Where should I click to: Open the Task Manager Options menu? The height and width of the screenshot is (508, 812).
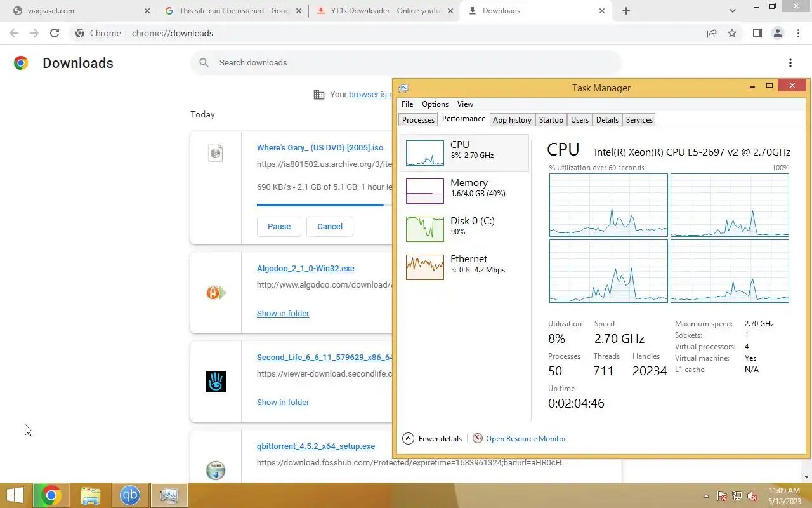coord(435,104)
